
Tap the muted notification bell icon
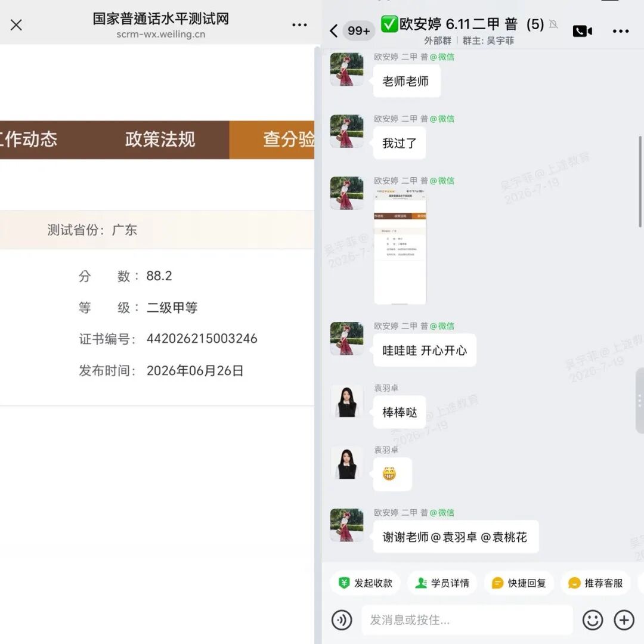coord(553,24)
